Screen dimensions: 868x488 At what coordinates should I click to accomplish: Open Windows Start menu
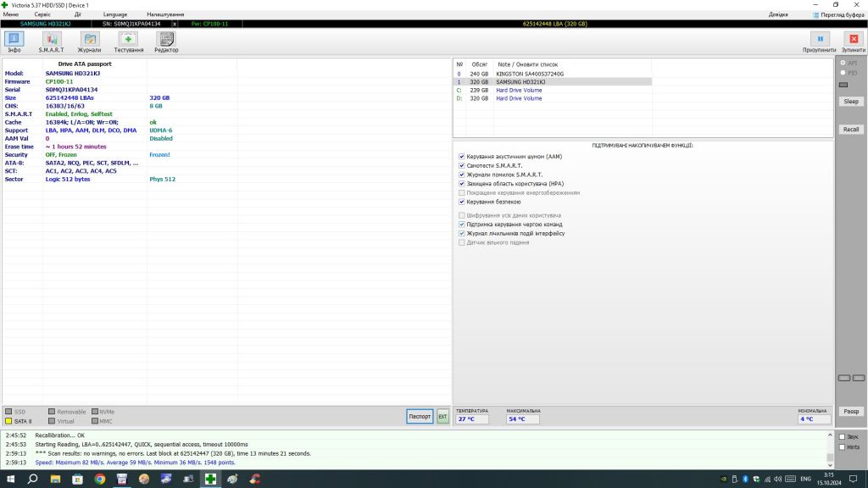click(x=10, y=480)
